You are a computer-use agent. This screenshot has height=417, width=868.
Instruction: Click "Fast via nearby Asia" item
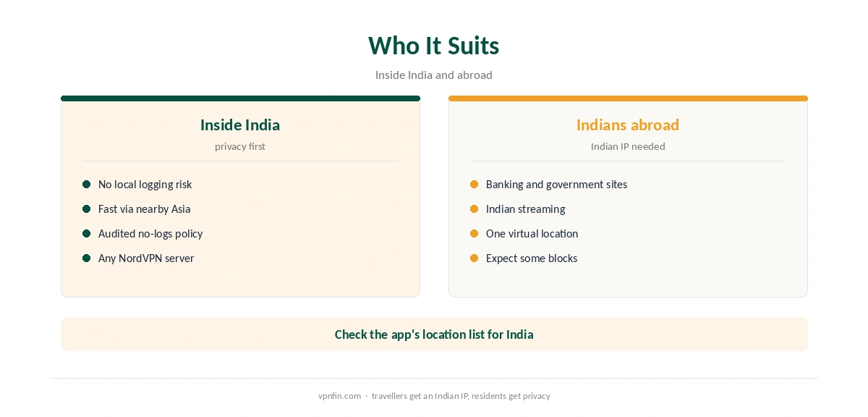click(145, 209)
